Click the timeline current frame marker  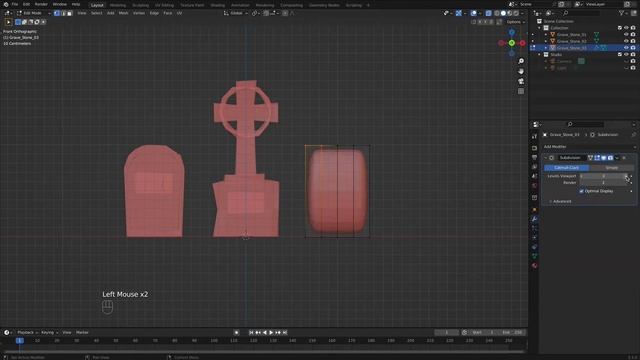[19, 340]
